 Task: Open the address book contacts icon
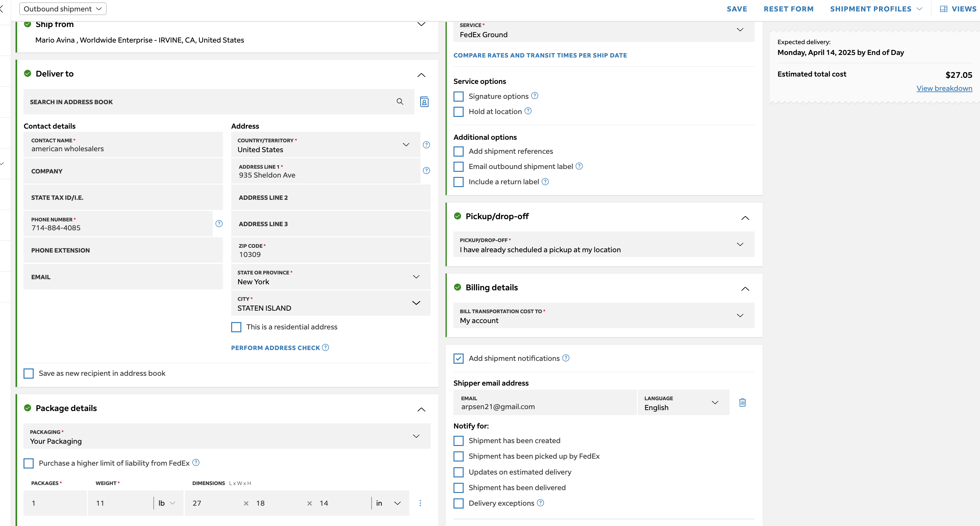click(424, 102)
